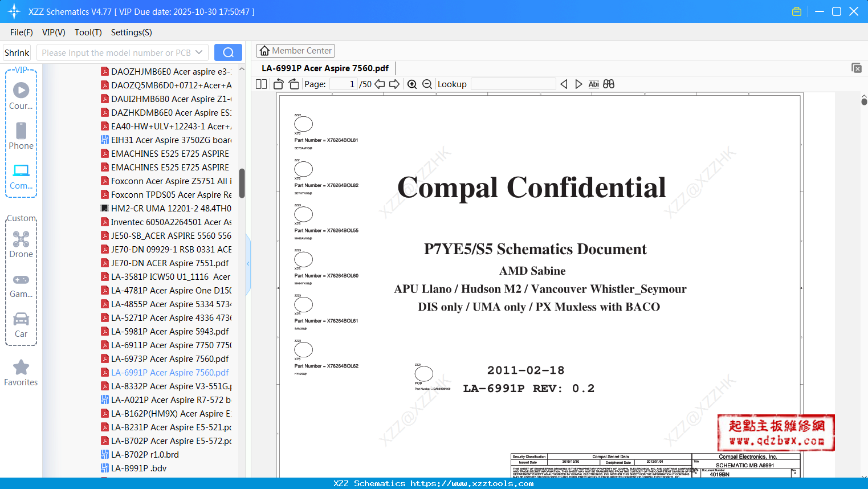Click the blue search button

(x=228, y=52)
